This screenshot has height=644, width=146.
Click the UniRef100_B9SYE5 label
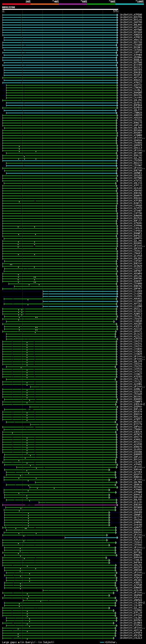click(x=131, y=70)
